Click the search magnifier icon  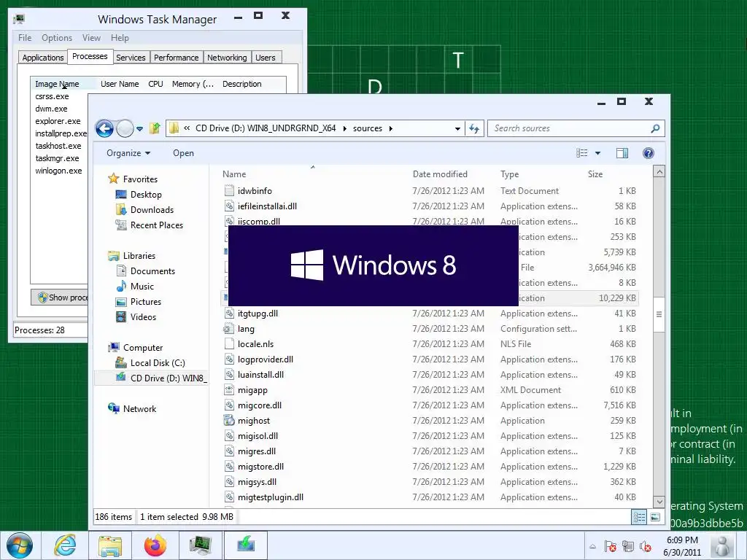pos(656,128)
